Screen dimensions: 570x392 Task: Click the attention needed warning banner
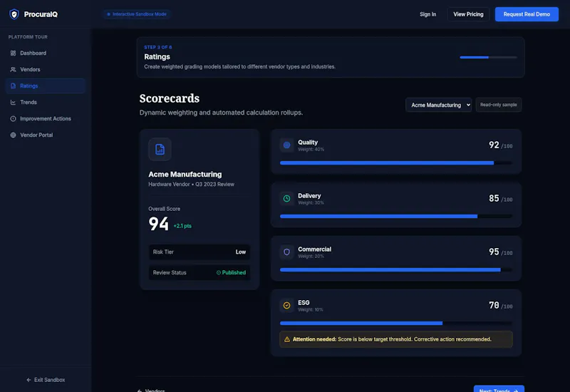[396, 339]
